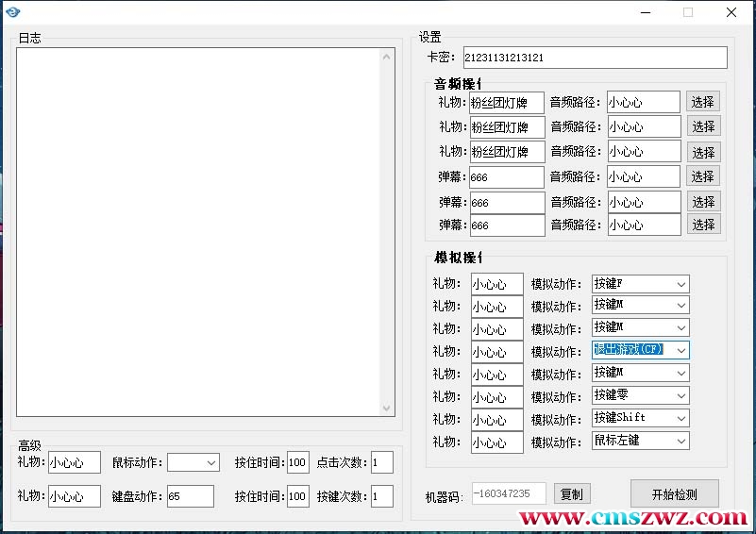Click 选择 for the first 礼物 audio path
This screenshot has width=756, height=534.
pos(703,102)
